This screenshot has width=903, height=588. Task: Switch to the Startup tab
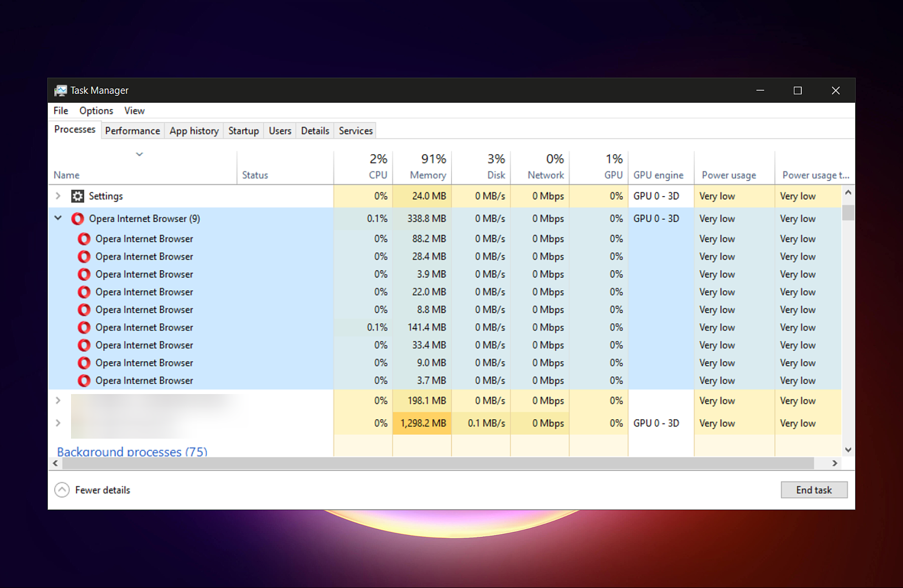point(244,131)
